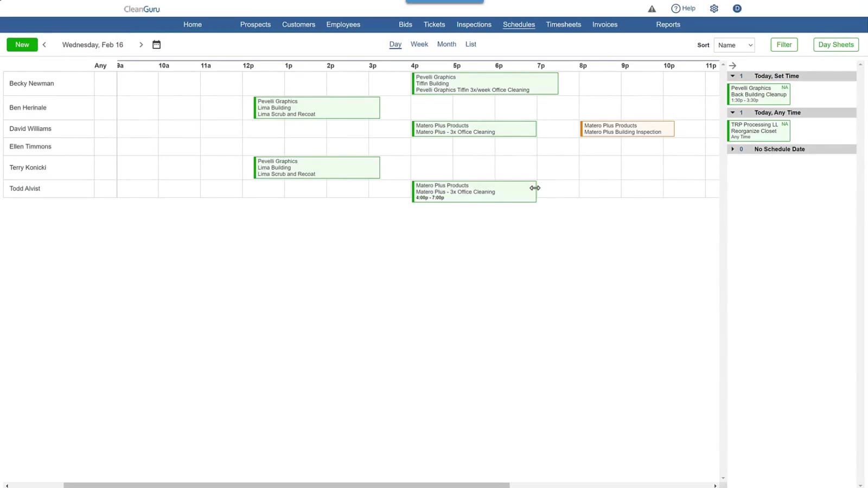This screenshot has height=488, width=868.
Task: Collapse the Today, Set Time section
Action: (x=732, y=76)
